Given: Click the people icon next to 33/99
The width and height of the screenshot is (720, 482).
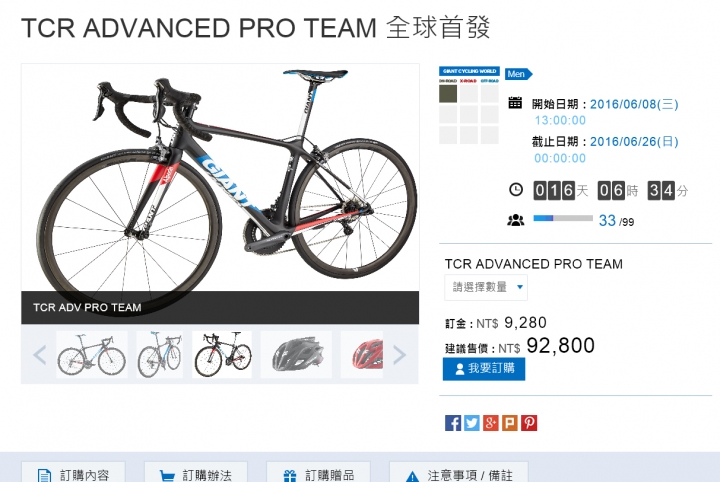Looking at the screenshot, I should (x=516, y=220).
